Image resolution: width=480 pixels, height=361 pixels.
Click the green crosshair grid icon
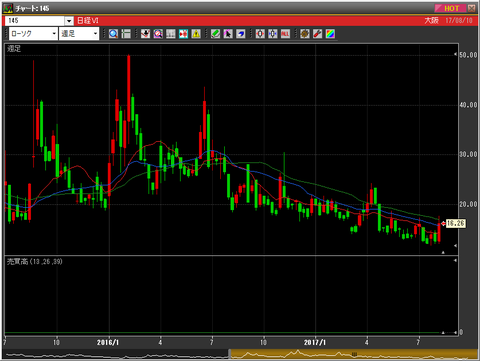point(126,34)
